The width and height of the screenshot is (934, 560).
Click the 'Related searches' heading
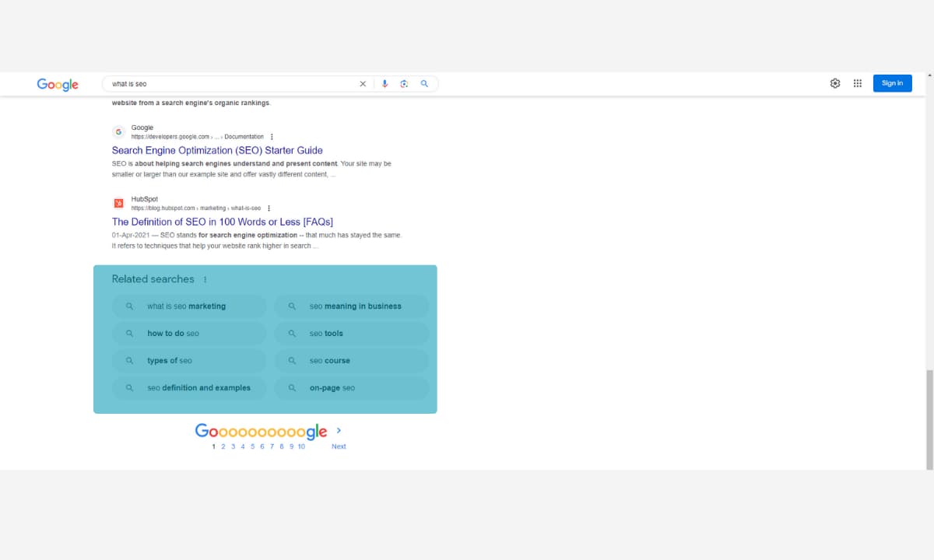coord(153,279)
